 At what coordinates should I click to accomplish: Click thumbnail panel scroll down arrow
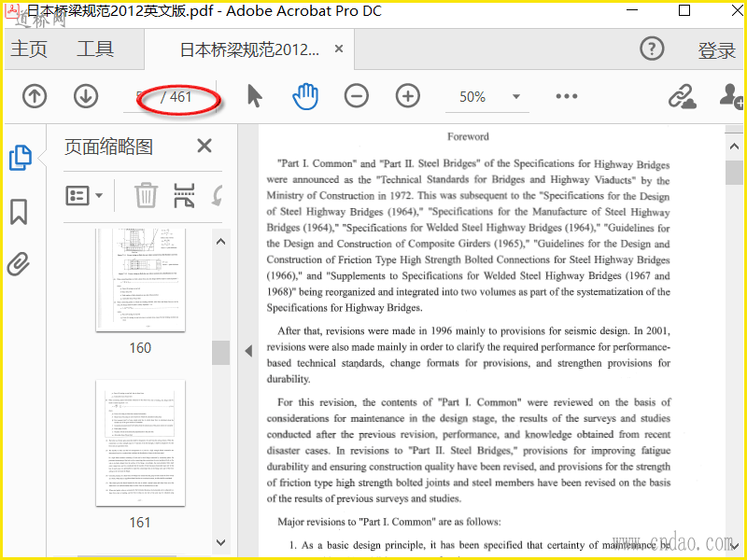click(x=220, y=542)
